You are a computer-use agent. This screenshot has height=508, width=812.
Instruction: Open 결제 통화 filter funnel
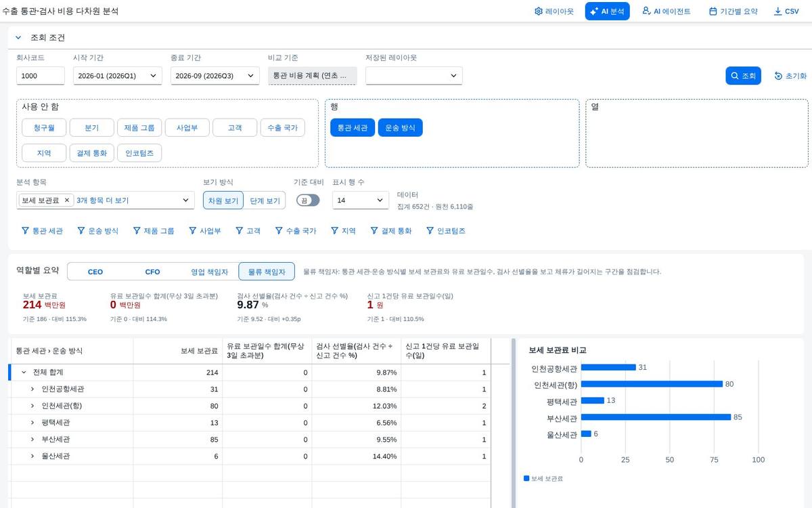click(390, 231)
